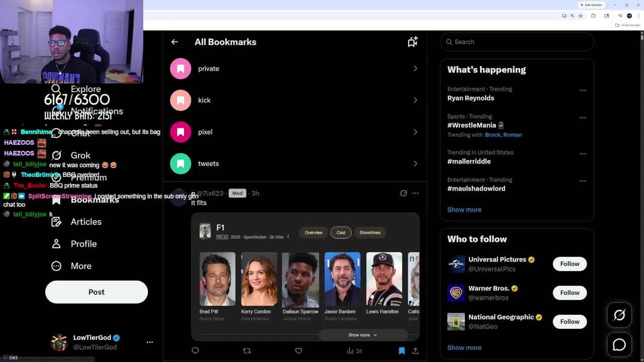
Task: Follow Warner Bros.
Action: [570, 293]
